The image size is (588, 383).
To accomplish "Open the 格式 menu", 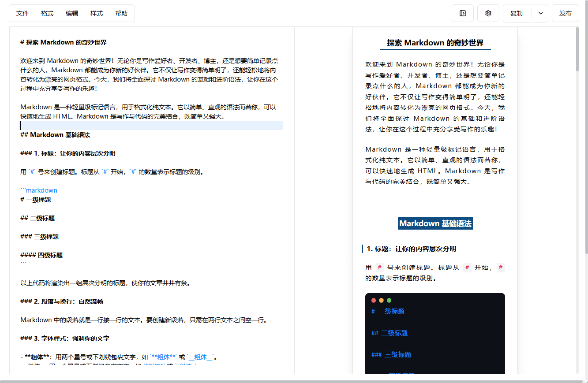I will [x=47, y=13].
